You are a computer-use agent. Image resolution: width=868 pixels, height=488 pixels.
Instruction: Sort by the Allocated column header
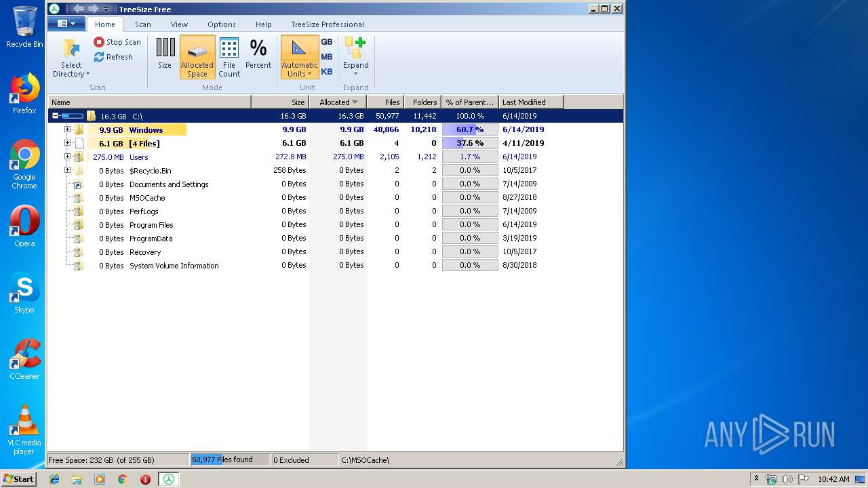point(338,102)
